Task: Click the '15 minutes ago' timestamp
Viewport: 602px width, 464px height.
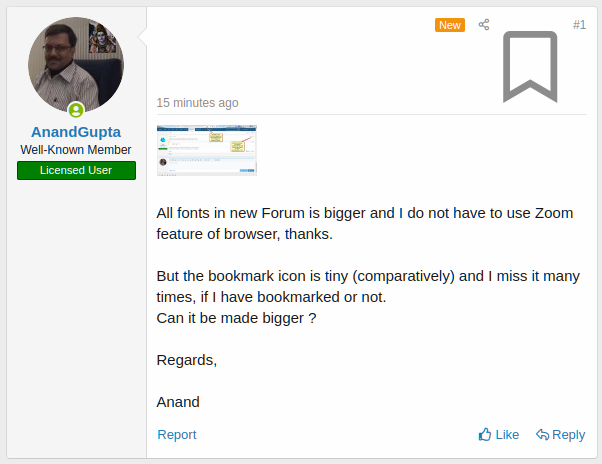Action: click(198, 102)
